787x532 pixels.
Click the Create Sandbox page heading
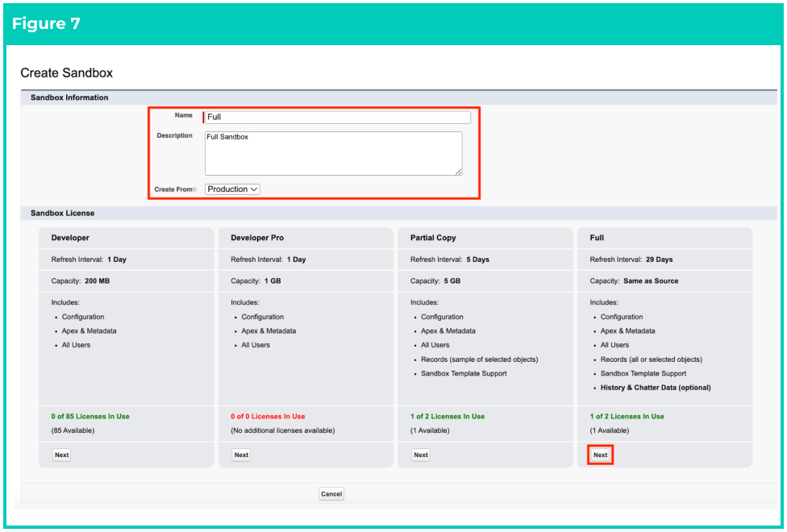[66, 73]
